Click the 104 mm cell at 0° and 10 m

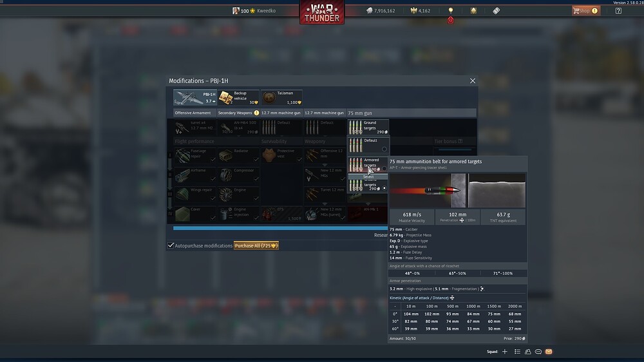pyautogui.click(x=411, y=314)
